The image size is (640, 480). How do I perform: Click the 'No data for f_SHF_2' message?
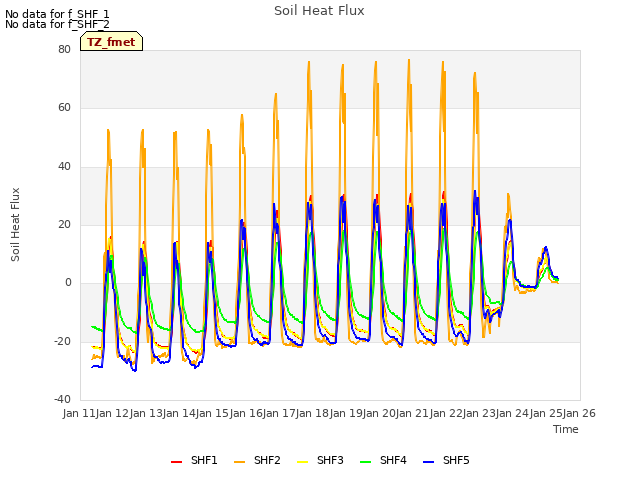(57, 24)
